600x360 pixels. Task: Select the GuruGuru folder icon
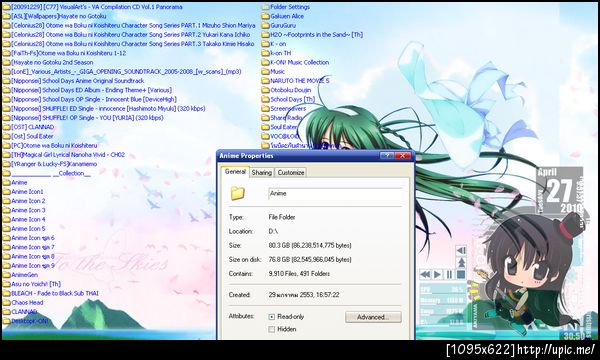(x=265, y=25)
